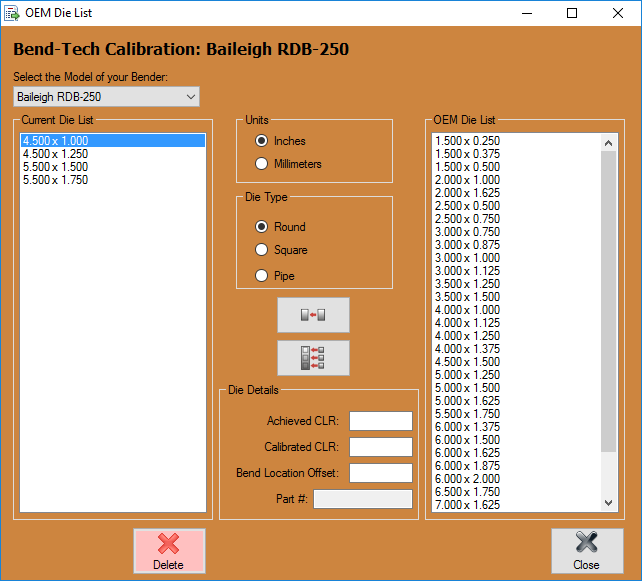Screen dimensions: 642x581
Task: Maximize the OEM Die List window
Action: click(572, 13)
